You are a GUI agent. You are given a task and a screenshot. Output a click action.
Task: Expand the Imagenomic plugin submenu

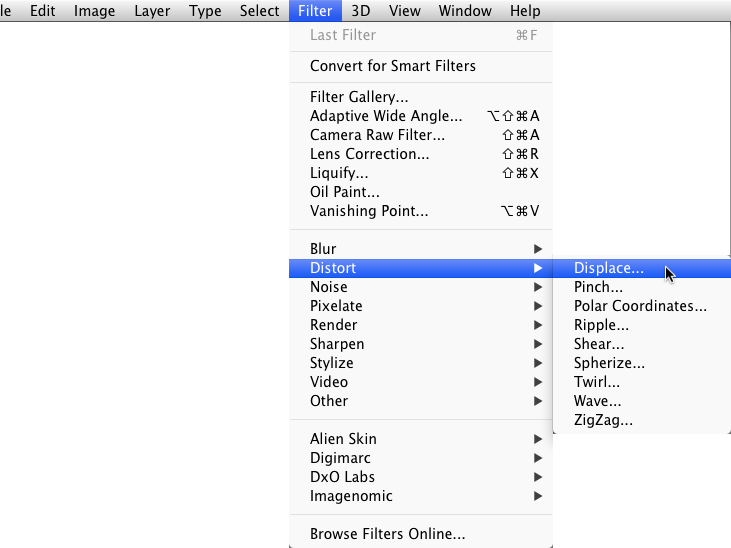351,496
